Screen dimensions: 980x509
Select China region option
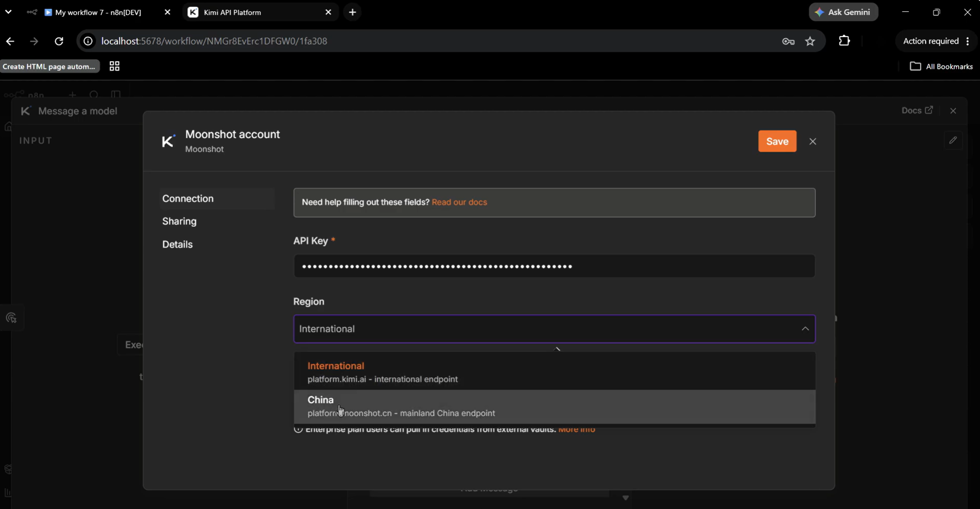coord(554,407)
